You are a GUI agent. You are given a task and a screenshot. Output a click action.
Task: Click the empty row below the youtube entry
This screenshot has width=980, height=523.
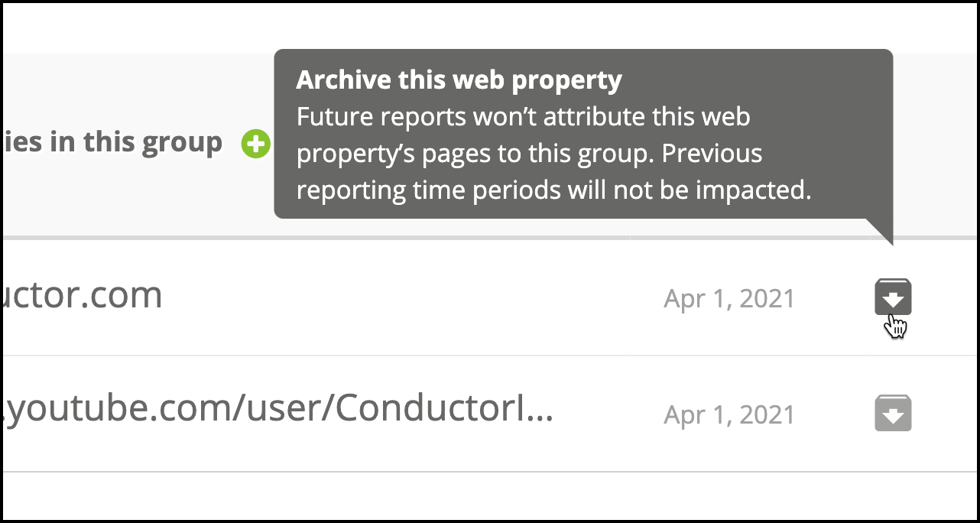(x=490, y=495)
